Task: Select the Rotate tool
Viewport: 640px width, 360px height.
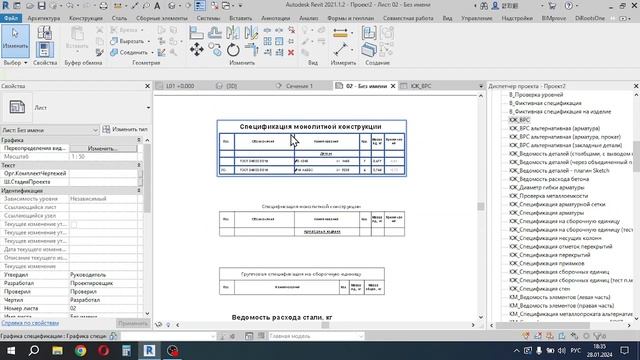Action: tap(233, 50)
